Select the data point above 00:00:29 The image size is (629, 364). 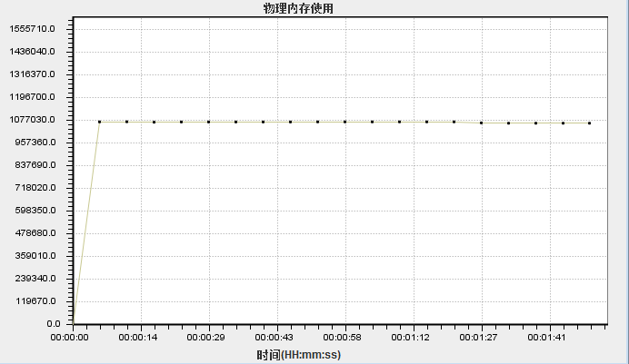click(x=208, y=122)
